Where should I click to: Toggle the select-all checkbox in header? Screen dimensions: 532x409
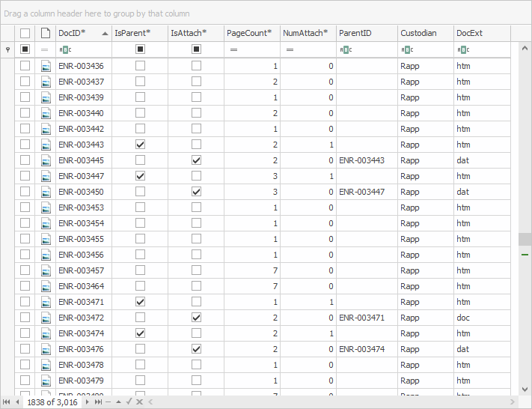coord(25,33)
